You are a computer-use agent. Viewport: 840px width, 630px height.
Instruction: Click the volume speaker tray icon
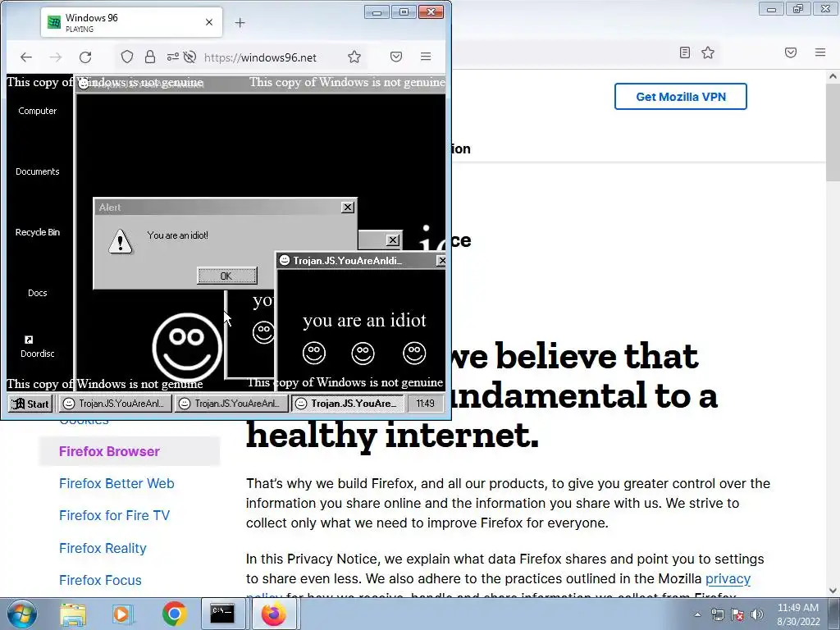coord(757,614)
